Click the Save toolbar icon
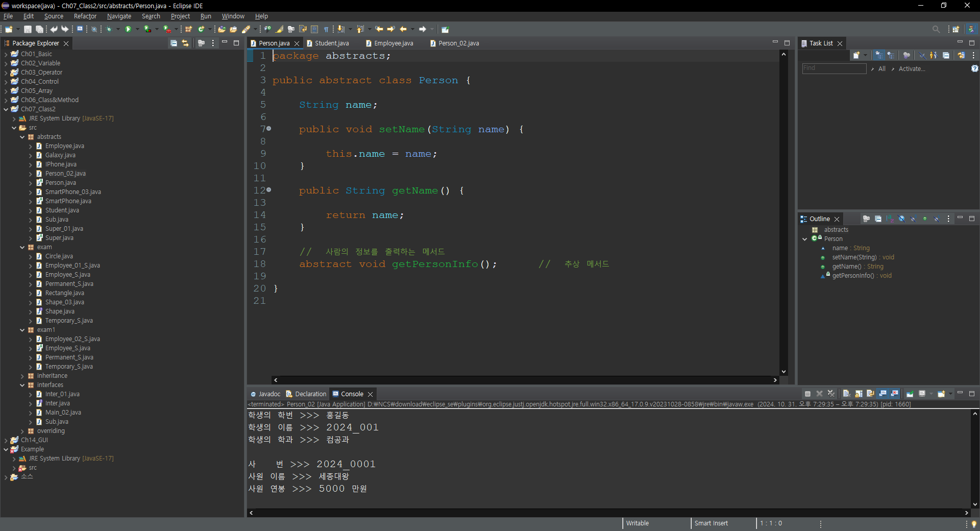 pyautogui.click(x=28, y=30)
